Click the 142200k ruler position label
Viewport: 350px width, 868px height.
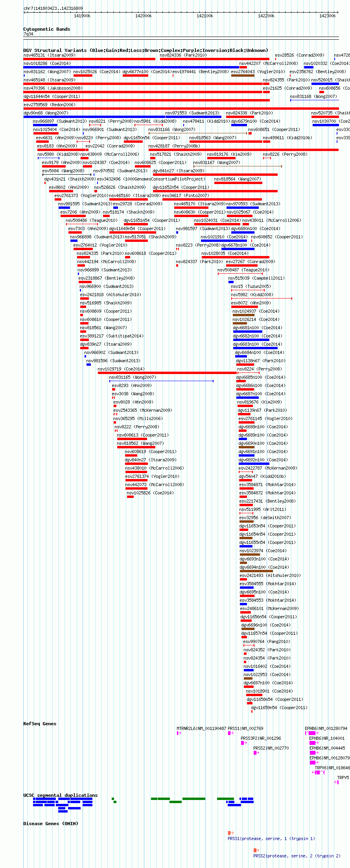pyautogui.click(x=266, y=16)
